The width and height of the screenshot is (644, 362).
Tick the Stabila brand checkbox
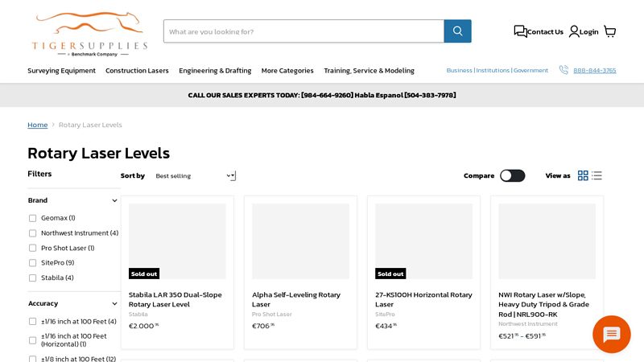(33, 278)
